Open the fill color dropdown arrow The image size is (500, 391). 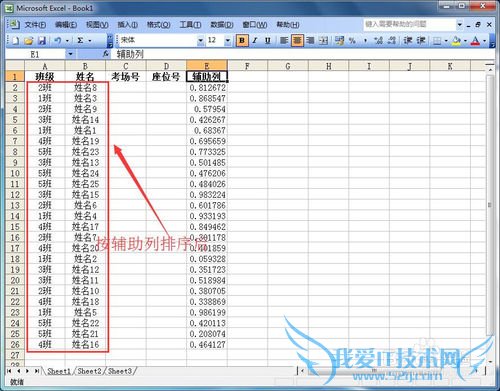tap(465, 41)
